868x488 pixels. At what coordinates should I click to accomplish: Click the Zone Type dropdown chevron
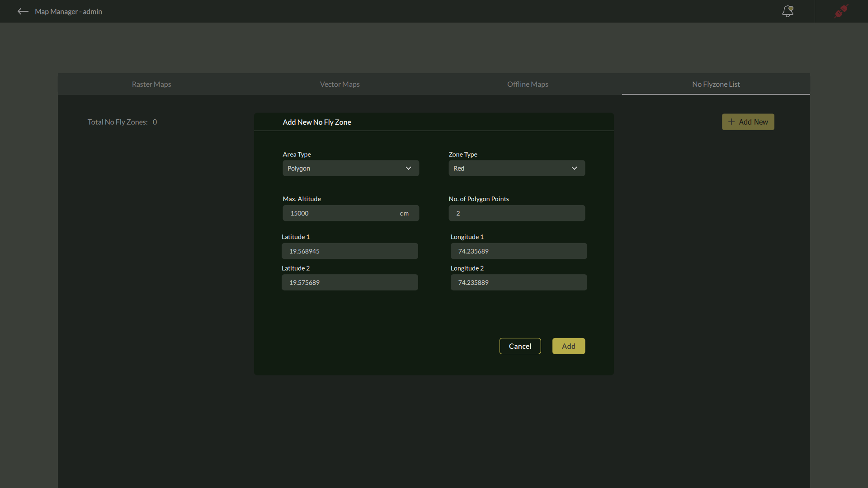574,168
